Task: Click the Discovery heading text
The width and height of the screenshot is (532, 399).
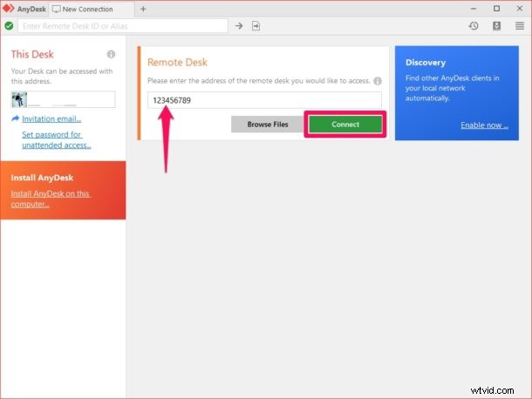Action: click(x=426, y=63)
